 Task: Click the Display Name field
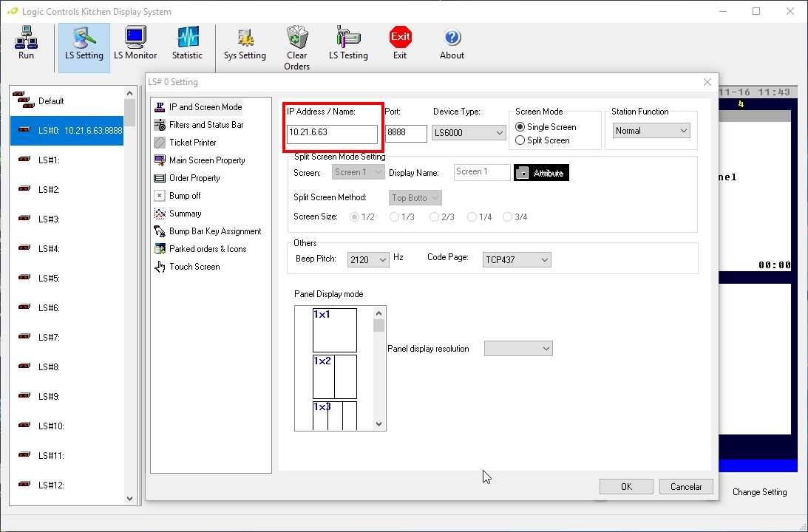[x=482, y=172]
